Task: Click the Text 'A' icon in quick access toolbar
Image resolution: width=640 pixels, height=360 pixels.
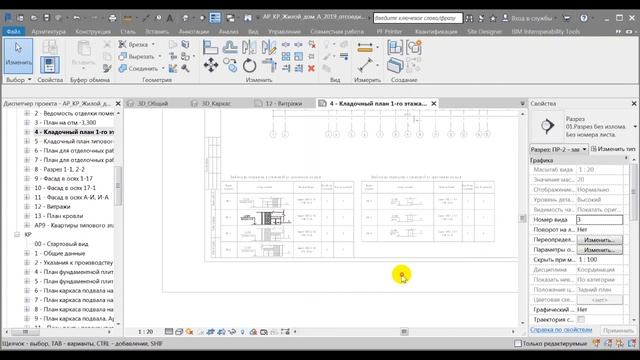Action: point(170,18)
